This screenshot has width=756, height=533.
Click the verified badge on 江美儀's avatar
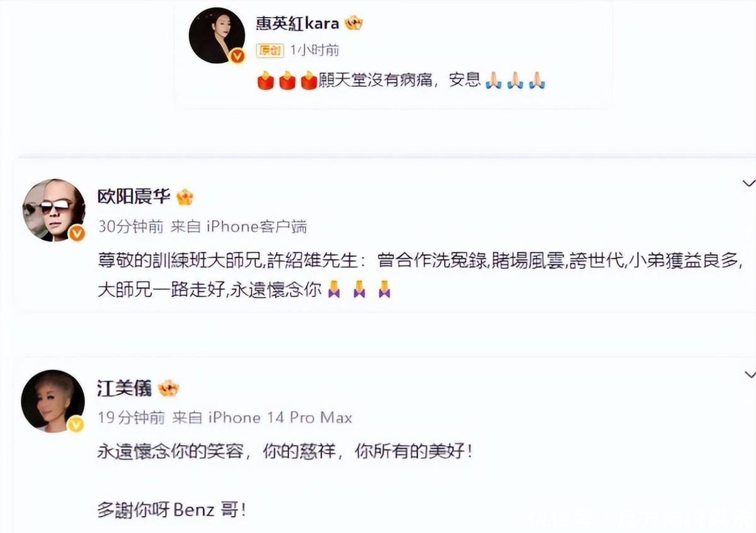[76, 424]
